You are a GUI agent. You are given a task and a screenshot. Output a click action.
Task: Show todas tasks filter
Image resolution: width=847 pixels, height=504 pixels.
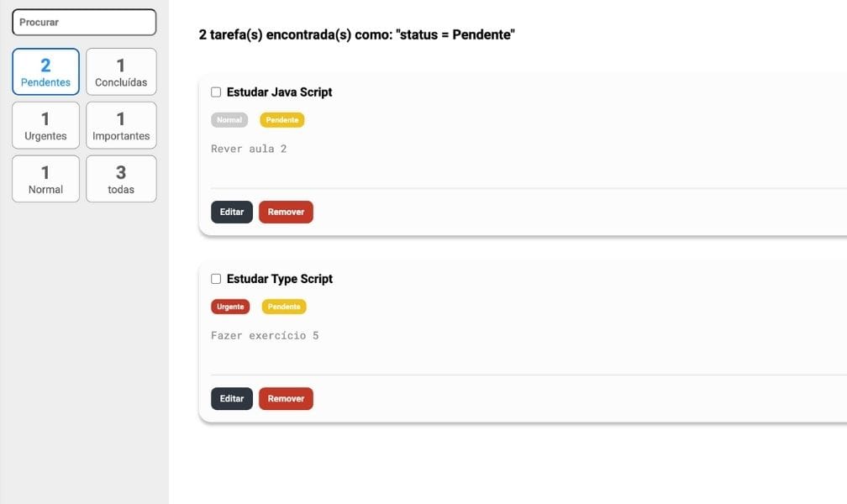point(121,179)
